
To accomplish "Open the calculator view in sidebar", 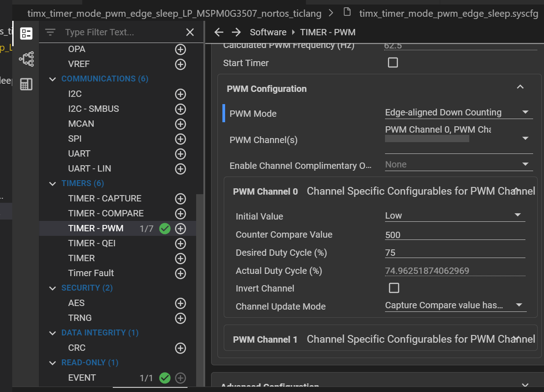I will (x=26, y=84).
